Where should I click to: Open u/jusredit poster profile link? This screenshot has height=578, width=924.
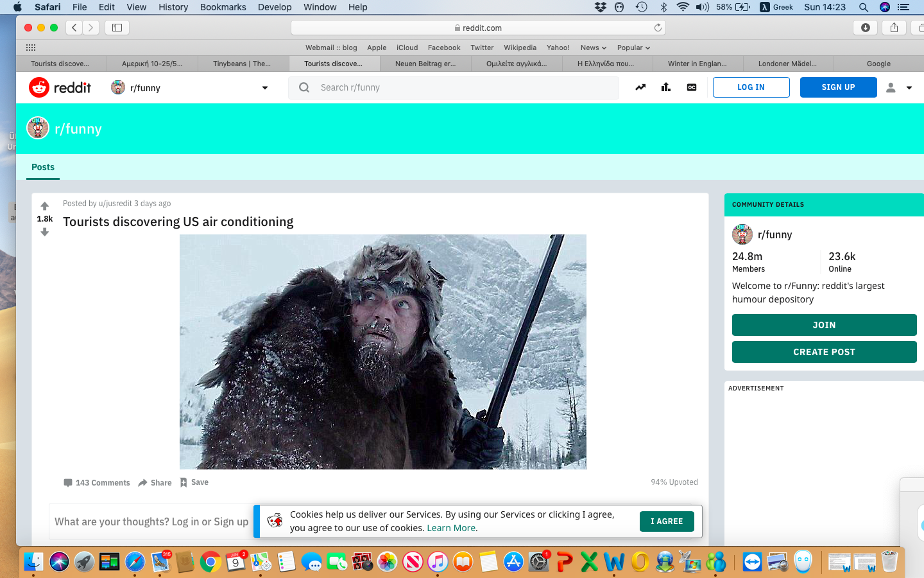(x=115, y=204)
